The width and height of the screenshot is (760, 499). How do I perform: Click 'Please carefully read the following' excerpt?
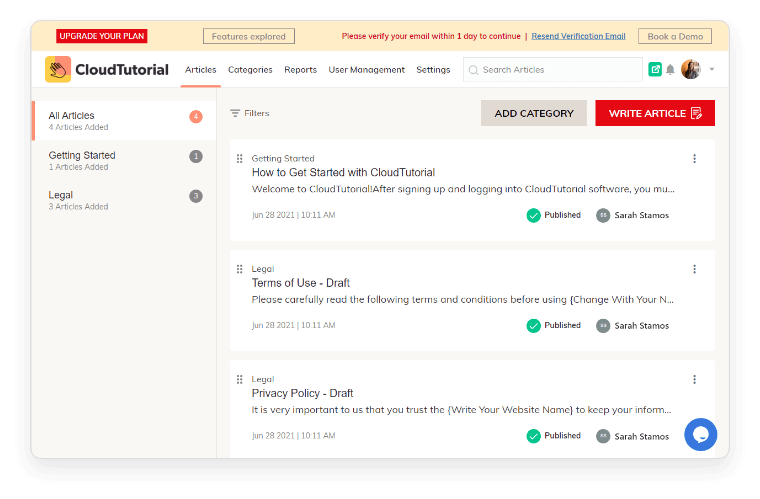[x=462, y=299]
